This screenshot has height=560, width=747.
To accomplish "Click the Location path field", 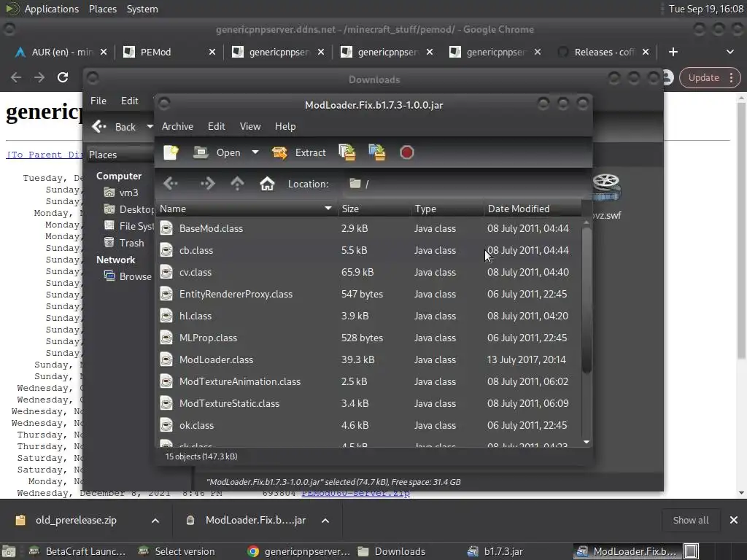I will (465, 184).
